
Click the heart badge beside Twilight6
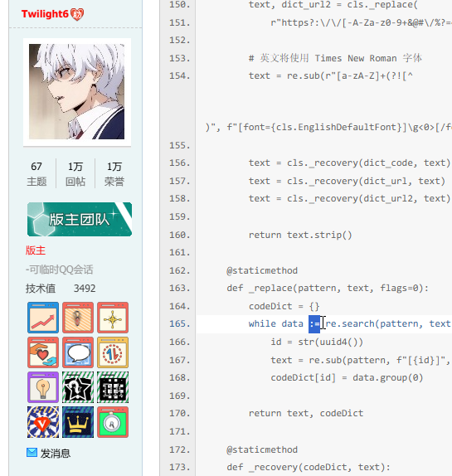click(x=77, y=14)
